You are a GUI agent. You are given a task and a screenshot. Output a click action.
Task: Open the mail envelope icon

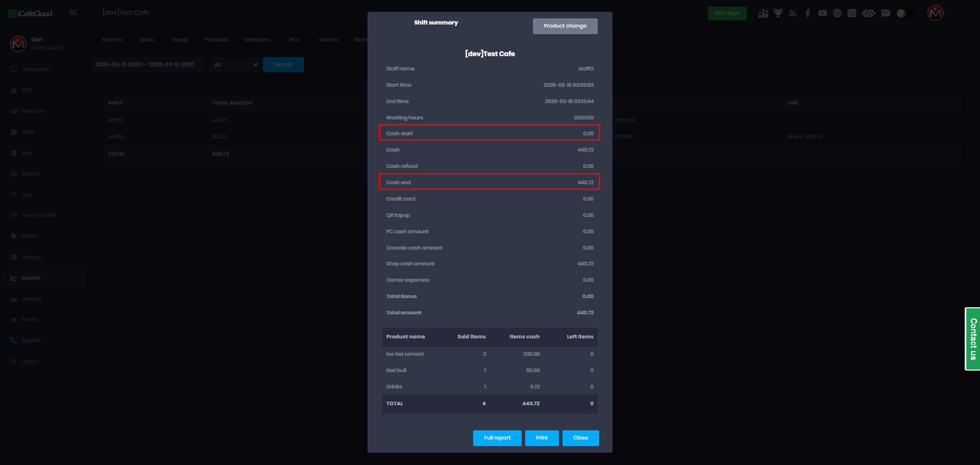[x=886, y=13]
